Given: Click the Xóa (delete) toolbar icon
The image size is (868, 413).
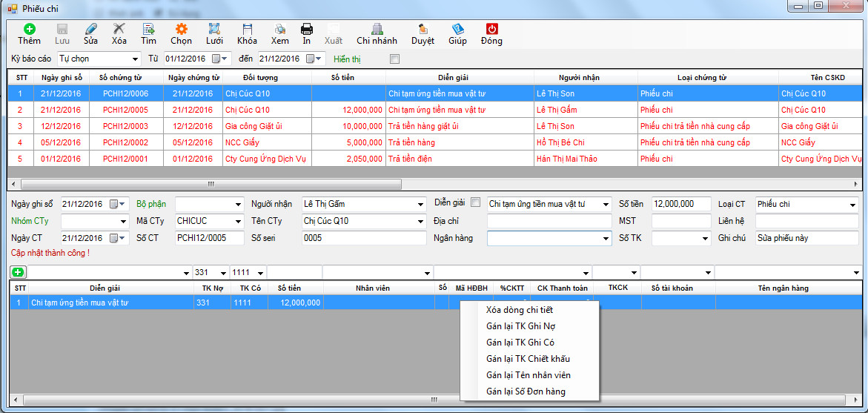Looking at the screenshot, I should [119, 29].
